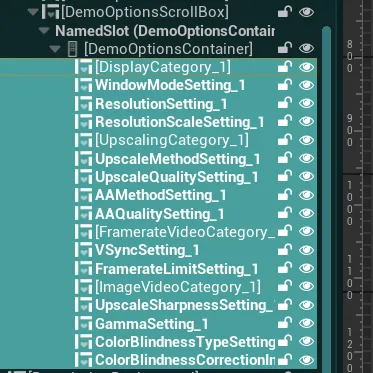The image size is (373, 373).
Task: Click the GammaSetting_1 widget icon
Action: pos(84,323)
